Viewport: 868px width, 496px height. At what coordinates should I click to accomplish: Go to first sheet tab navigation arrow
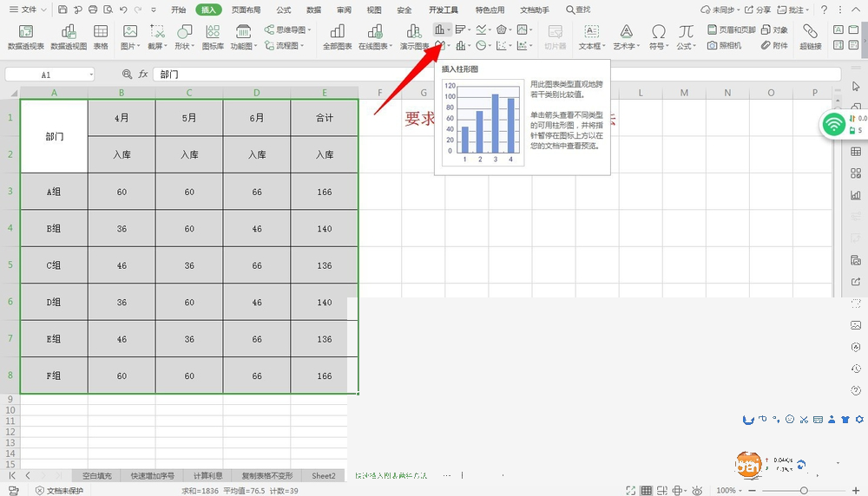12,475
